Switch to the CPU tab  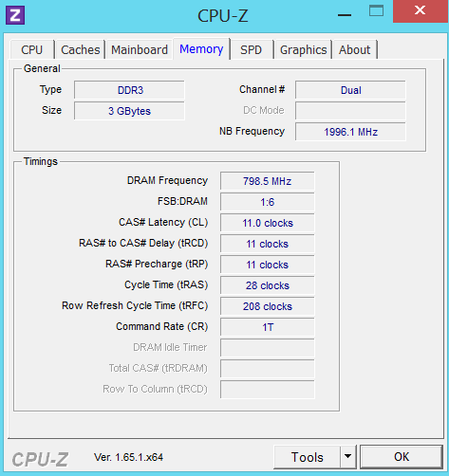pyautogui.click(x=32, y=49)
